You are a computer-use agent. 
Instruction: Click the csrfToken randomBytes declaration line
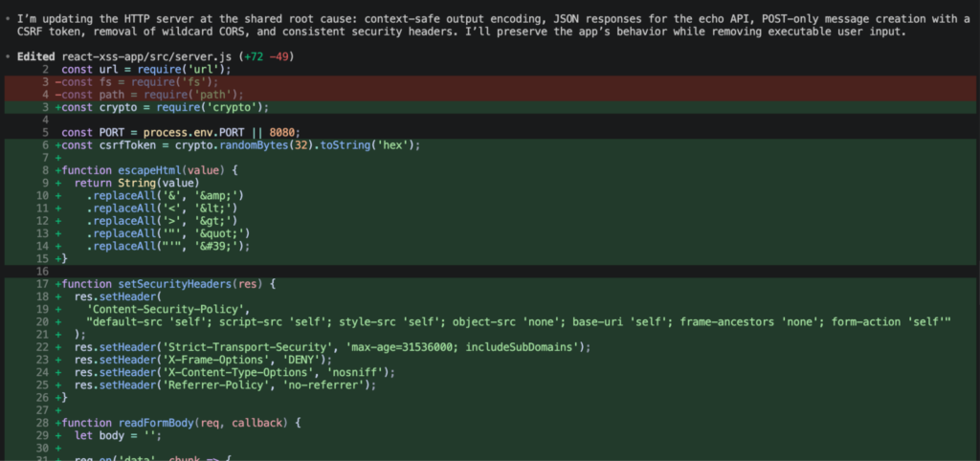[238, 145]
